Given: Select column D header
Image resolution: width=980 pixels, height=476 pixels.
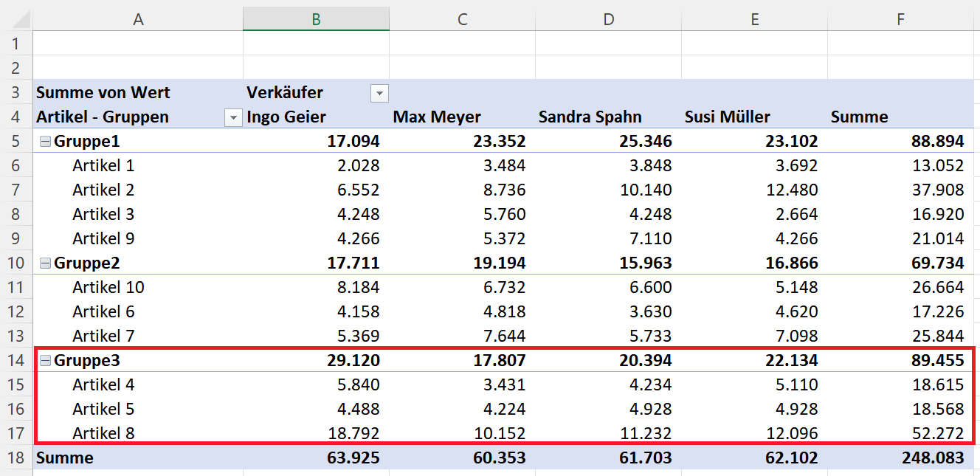Looking at the screenshot, I should coord(608,19).
